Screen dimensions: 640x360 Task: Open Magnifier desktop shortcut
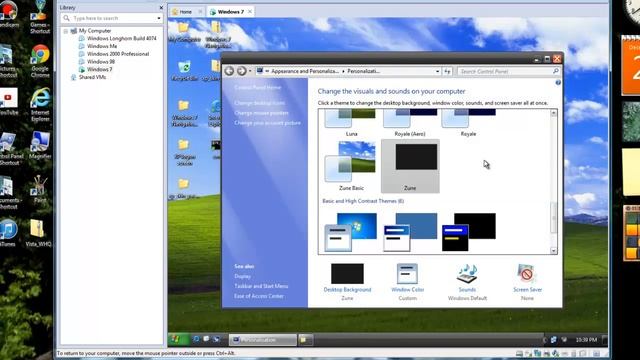click(x=40, y=146)
